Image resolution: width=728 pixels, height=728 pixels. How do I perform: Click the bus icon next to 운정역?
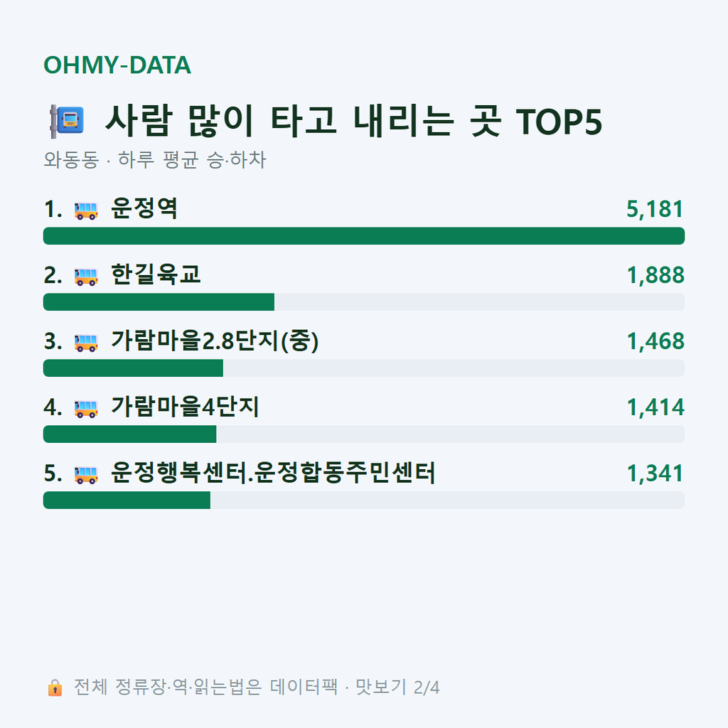86,210
